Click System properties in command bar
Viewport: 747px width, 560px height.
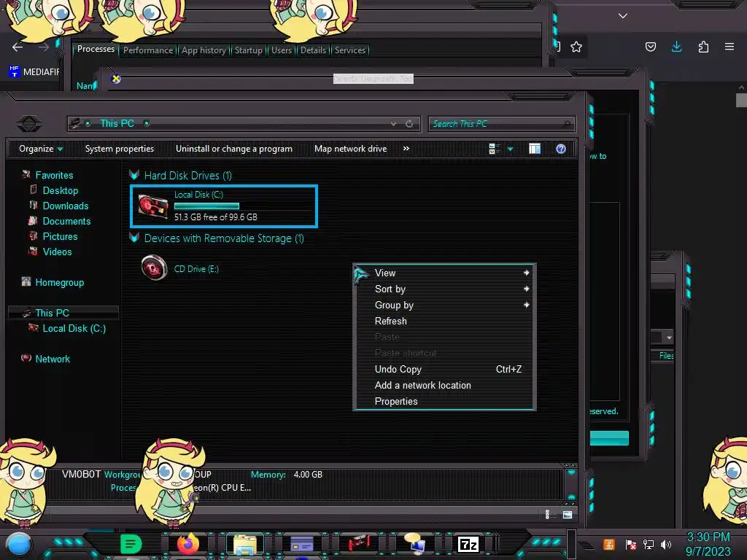120,149
